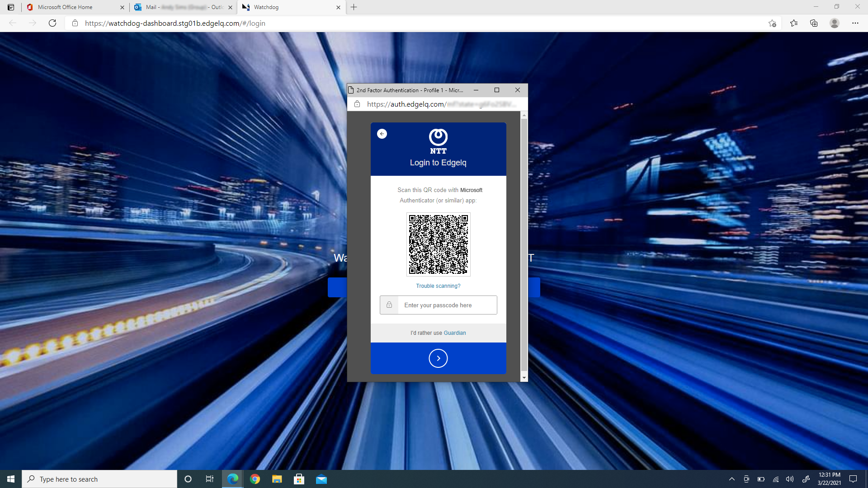Click the watchdog-dashboard URL in address bar

(x=175, y=23)
